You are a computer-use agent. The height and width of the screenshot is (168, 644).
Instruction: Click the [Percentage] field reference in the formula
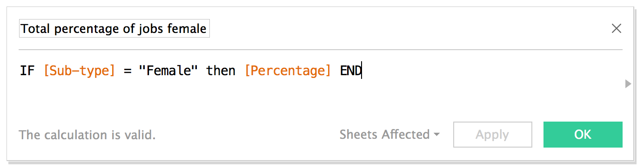point(288,71)
